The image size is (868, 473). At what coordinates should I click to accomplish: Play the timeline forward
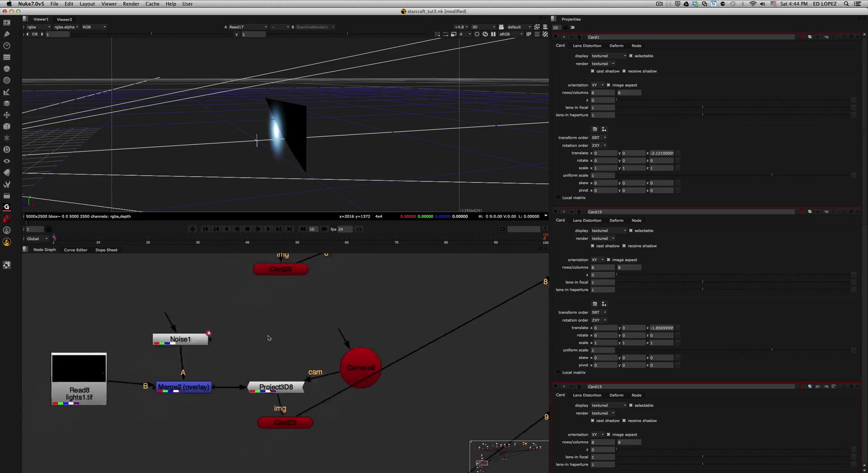coord(269,229)
